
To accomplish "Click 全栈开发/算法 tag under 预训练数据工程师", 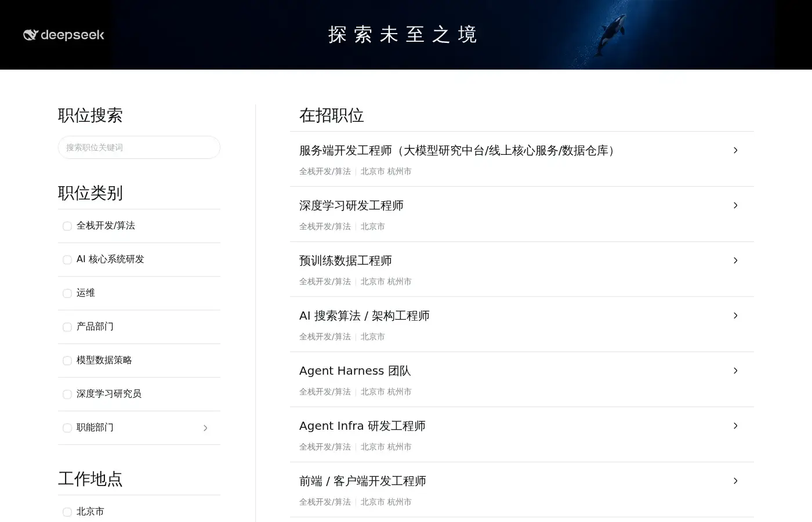I will click(x=325, y=281).
